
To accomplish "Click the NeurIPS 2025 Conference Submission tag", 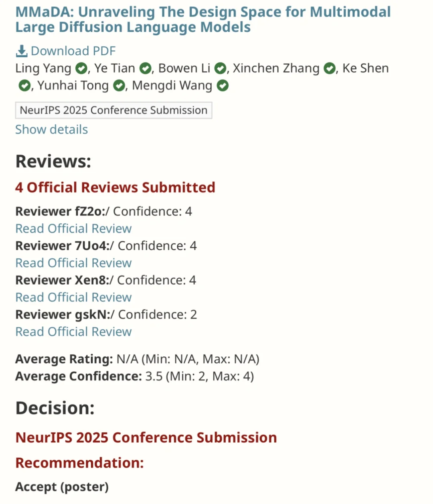I will pyautogui.click(x=113, y=110).
